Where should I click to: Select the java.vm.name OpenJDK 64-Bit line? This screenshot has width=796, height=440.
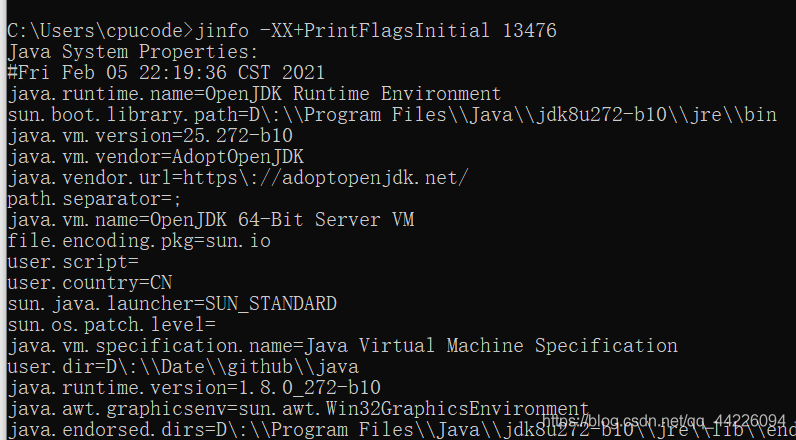click(210, 219)
